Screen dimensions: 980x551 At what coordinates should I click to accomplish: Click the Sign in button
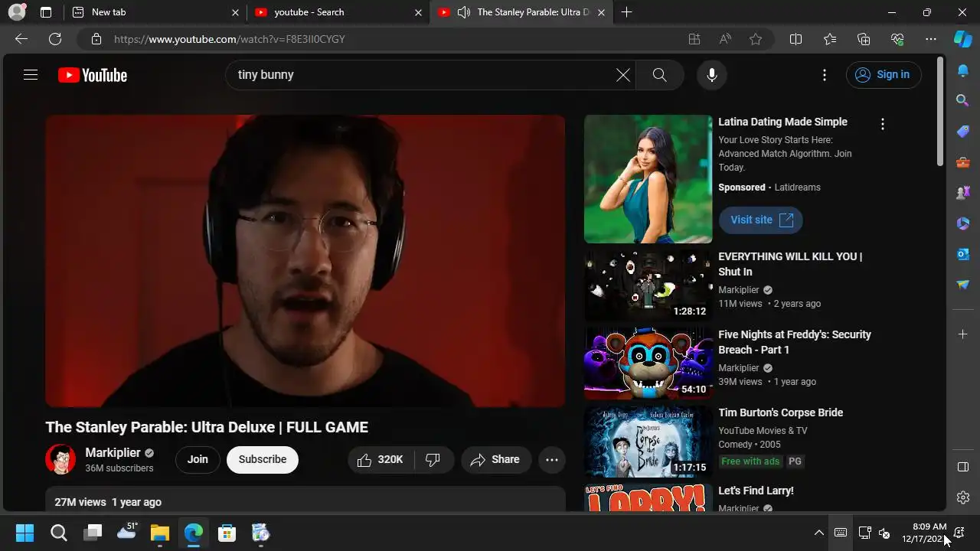(x=884, y=75)
